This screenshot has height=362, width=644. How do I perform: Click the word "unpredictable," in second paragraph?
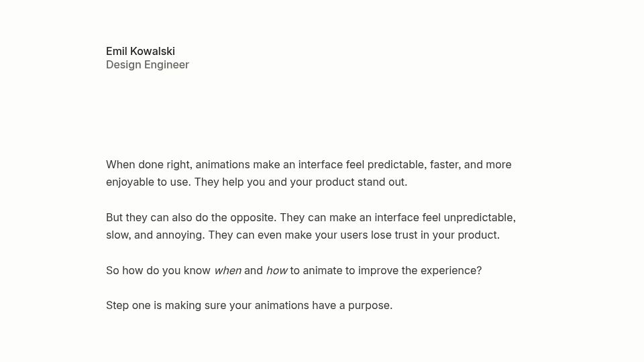[x=480, y=217]
